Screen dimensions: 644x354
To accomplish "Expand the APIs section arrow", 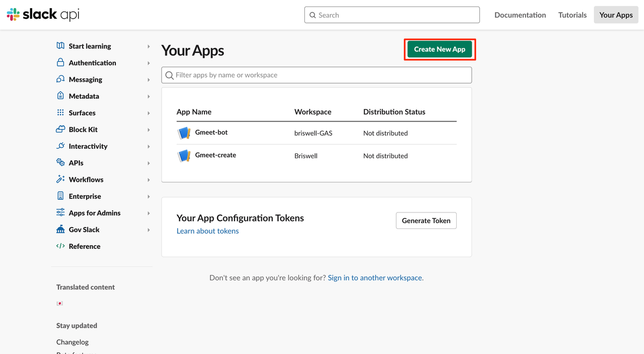I will click(x=149, y=163).
